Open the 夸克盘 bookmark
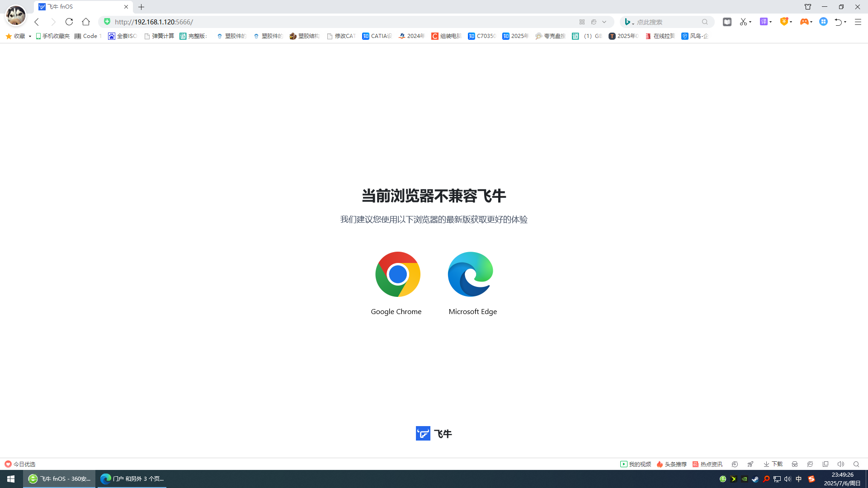The height and width of the screenshot is (488, 868). [550, 36]
